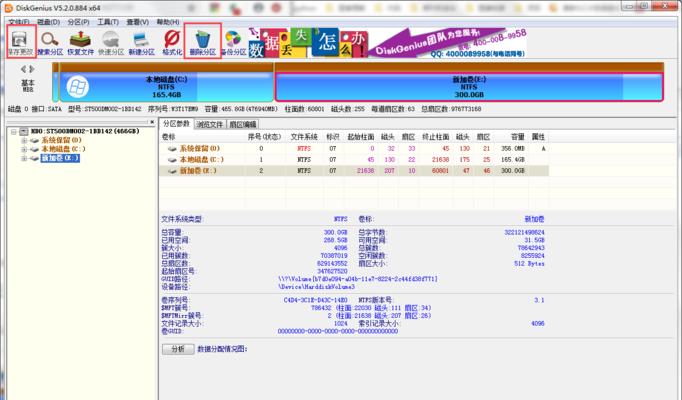Open the 磁盘(D) menu
This screenshot has width=682, height=400.
click(x=48, y=22)
